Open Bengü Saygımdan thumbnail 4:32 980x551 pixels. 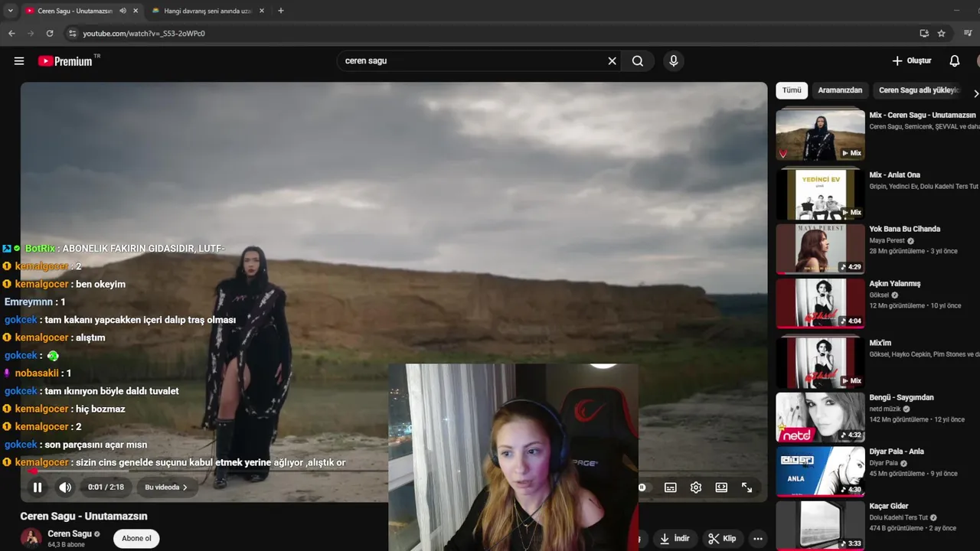coord(820,417)
